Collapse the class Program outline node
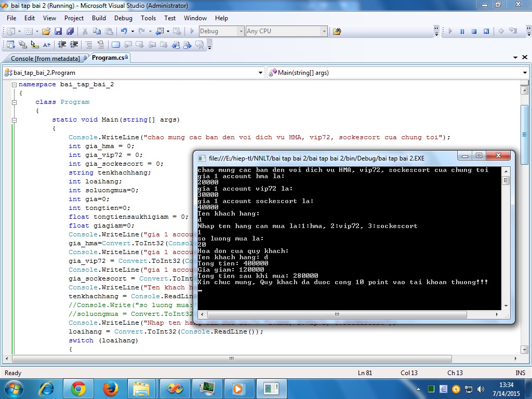The image size is (532, 399). click(x=14, y=102)
